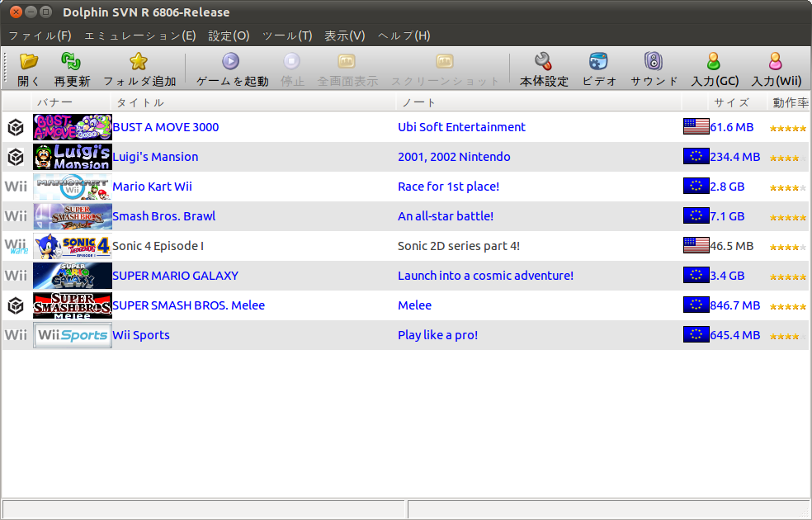Open the 表示(V) menu
The width and height of the screenshot is (812, 520).
click(x=344, y=35)
